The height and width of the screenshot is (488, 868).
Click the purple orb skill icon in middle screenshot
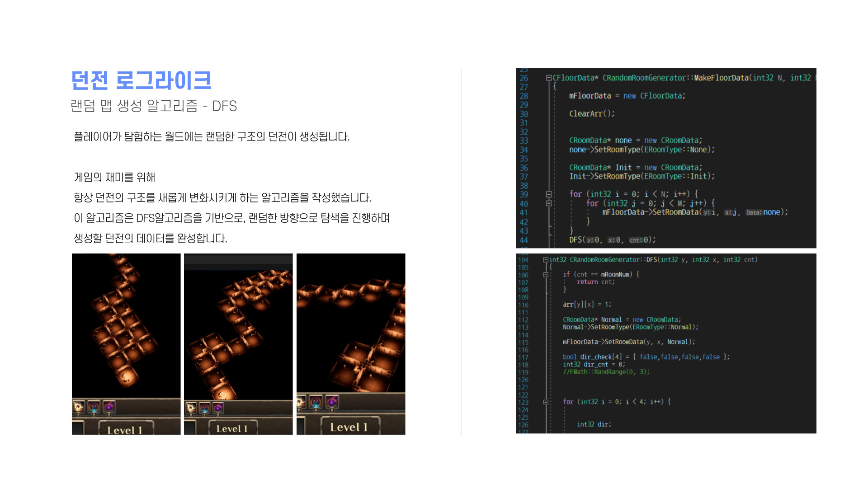(218, 408)
